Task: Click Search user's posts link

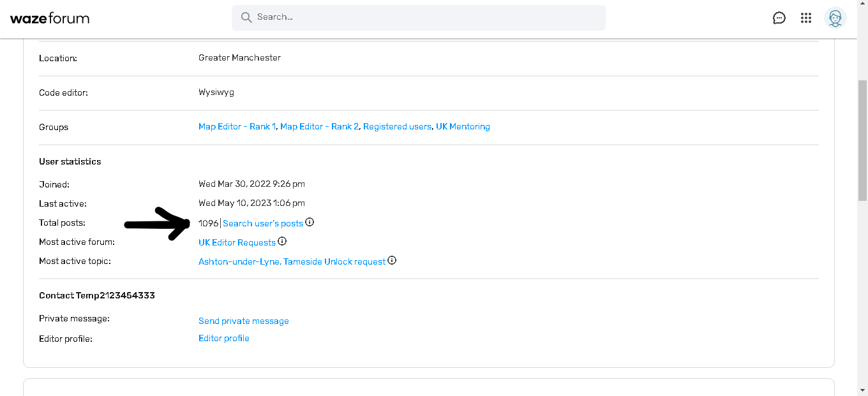Action: coord(263,223)
